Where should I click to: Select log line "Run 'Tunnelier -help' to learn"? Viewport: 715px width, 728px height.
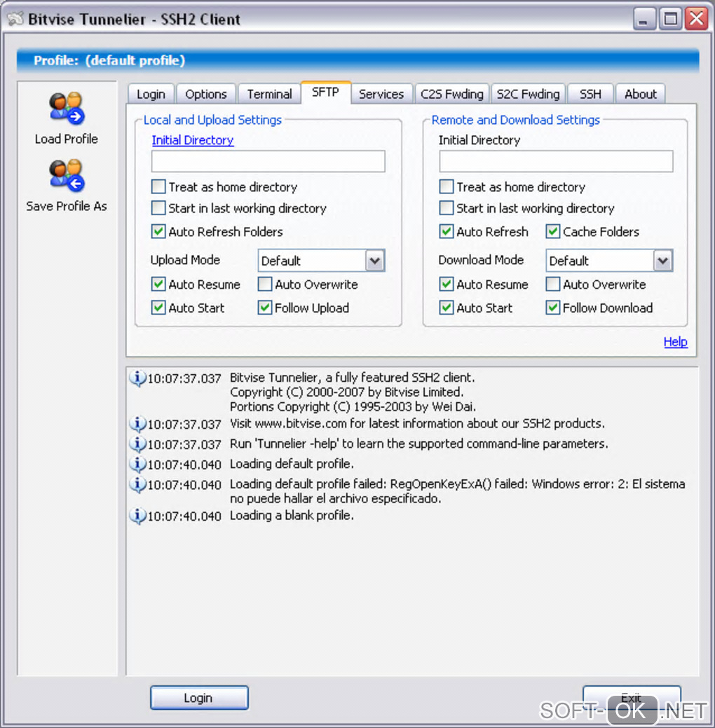tap(419, 444)
